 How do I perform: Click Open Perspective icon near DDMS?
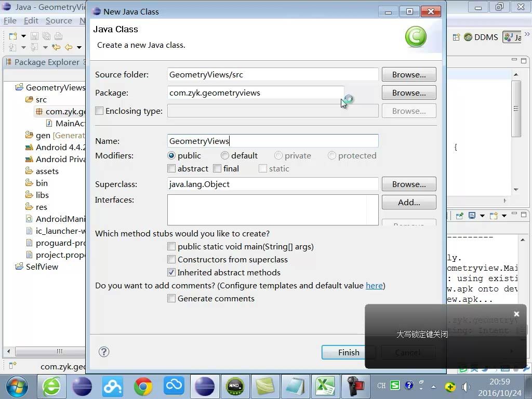456,37
